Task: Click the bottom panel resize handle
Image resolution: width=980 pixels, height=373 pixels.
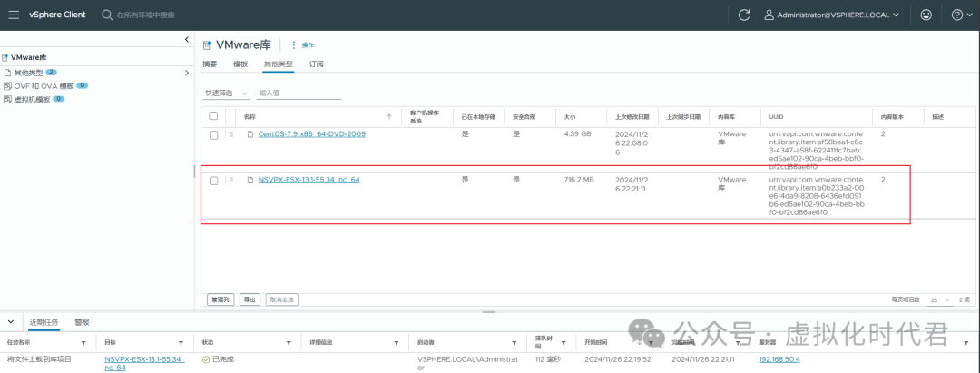Action: click(x=489, y=312)
